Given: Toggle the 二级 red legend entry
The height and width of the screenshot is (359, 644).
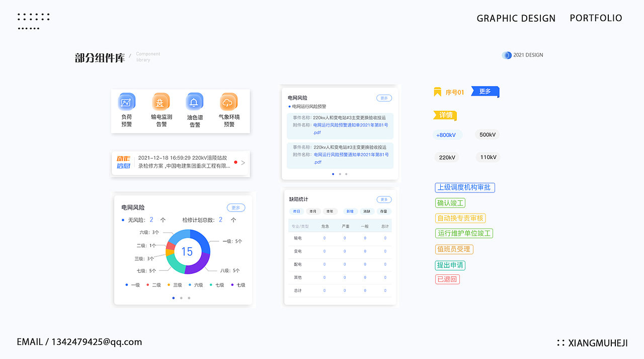Looking at the screenshot, I should click(154, 285).
